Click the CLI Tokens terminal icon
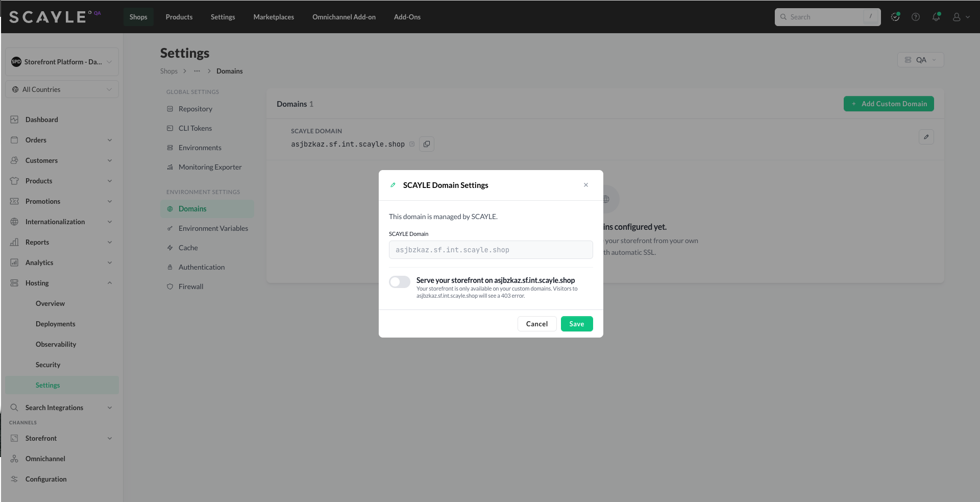 tap(170, 128)
